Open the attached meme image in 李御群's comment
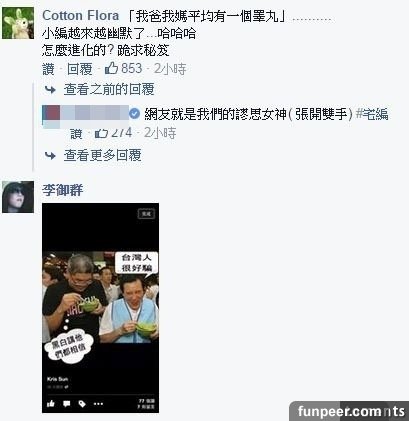 coord(100,308)
